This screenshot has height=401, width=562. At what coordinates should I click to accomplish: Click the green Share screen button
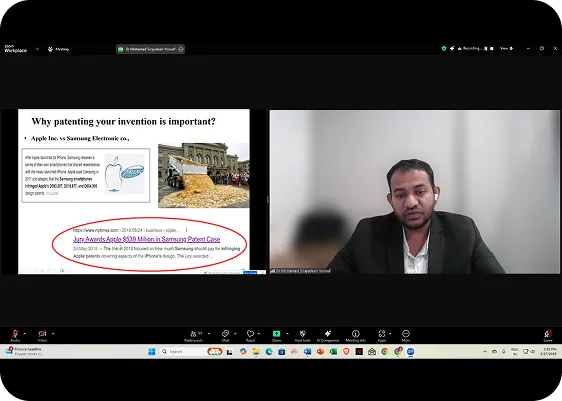276,335
